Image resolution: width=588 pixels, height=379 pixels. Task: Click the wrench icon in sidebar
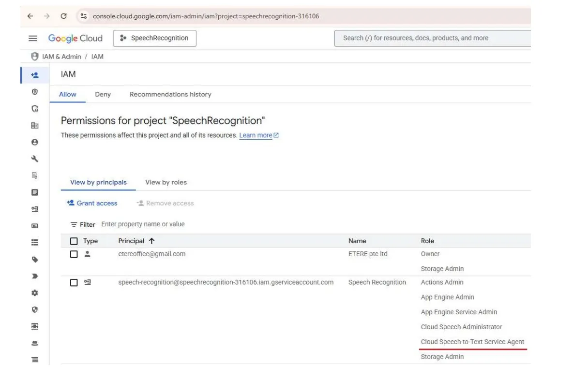pyautogui.click(x=34, y=159)
